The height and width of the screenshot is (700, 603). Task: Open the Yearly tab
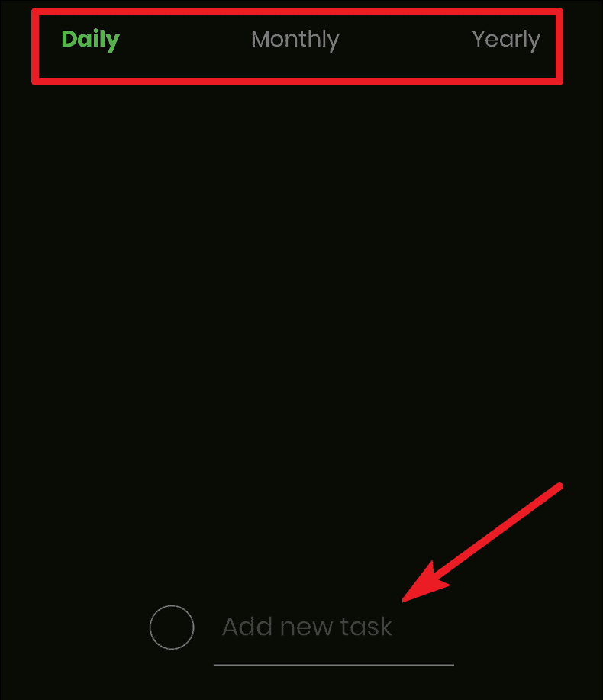[506, 40]
